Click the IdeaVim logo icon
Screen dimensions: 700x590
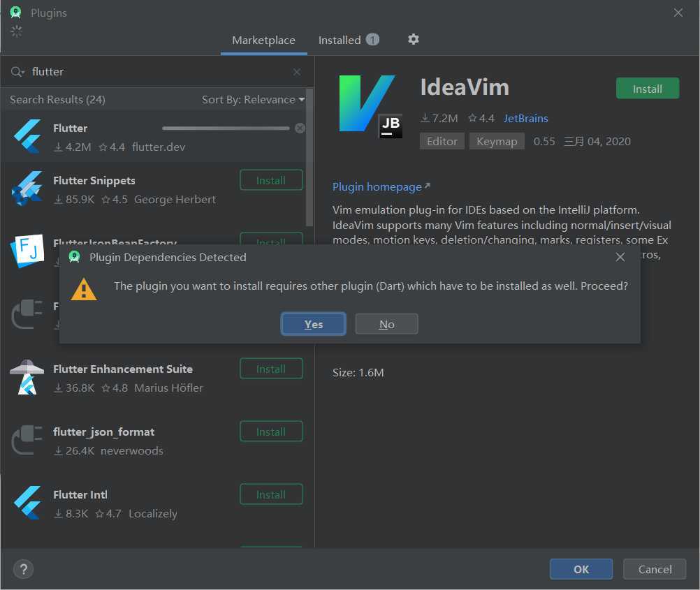click(x=370, y=106)
